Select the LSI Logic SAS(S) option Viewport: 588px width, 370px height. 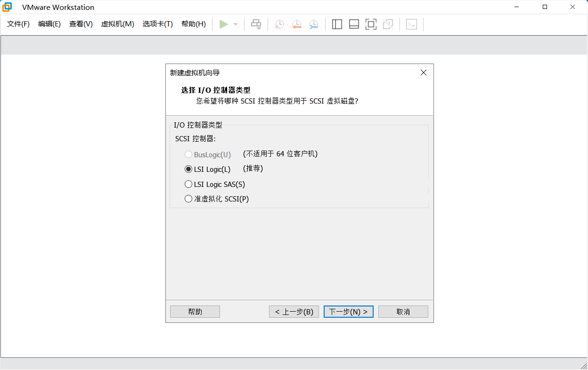[x=188, y=184]
